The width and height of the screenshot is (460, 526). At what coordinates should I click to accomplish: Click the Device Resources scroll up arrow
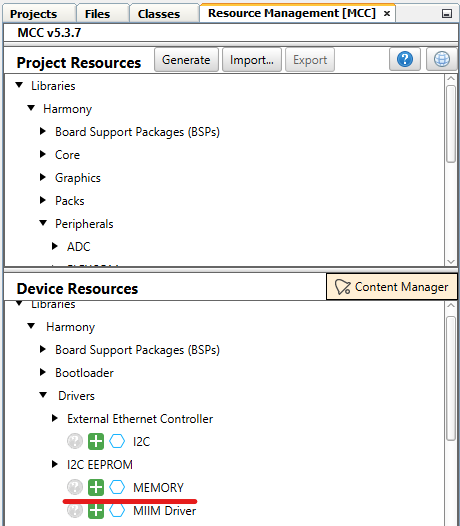point(451,306)
